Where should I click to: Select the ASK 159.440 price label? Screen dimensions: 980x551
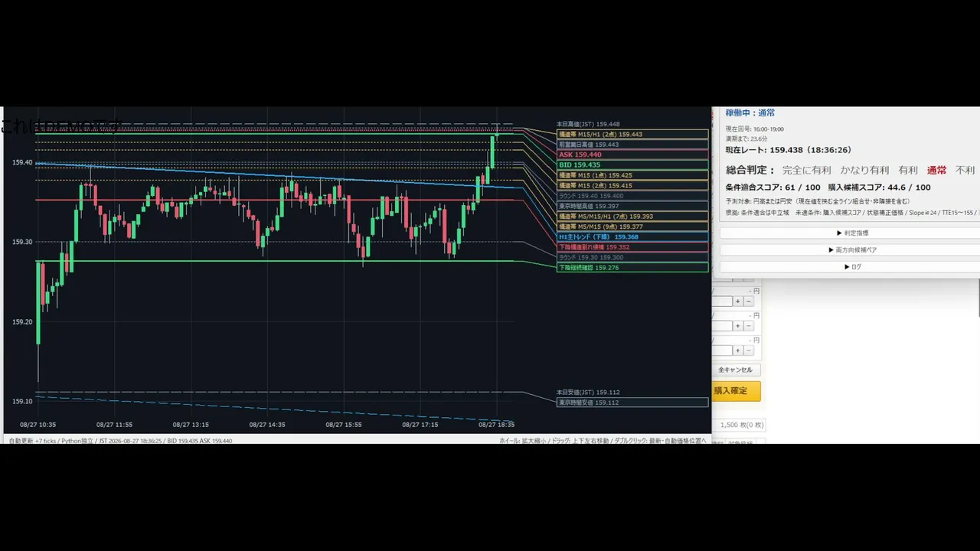click(632, 155)
